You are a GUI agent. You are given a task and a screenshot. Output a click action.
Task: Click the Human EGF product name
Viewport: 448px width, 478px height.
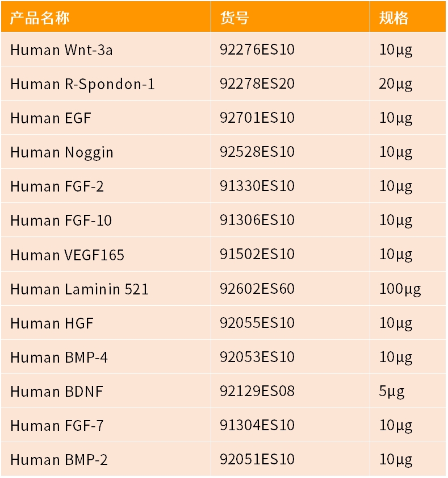[x=51, y=118]
